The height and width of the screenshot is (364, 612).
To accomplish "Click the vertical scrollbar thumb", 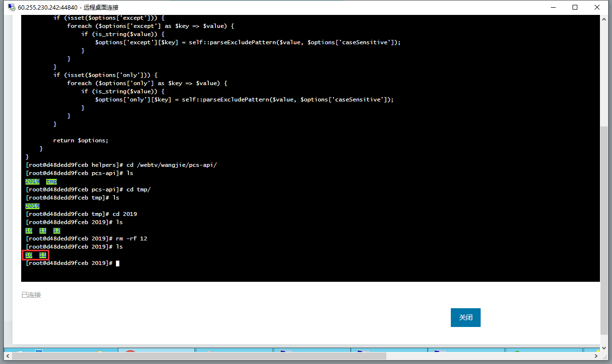I will (x=604, y=230).
